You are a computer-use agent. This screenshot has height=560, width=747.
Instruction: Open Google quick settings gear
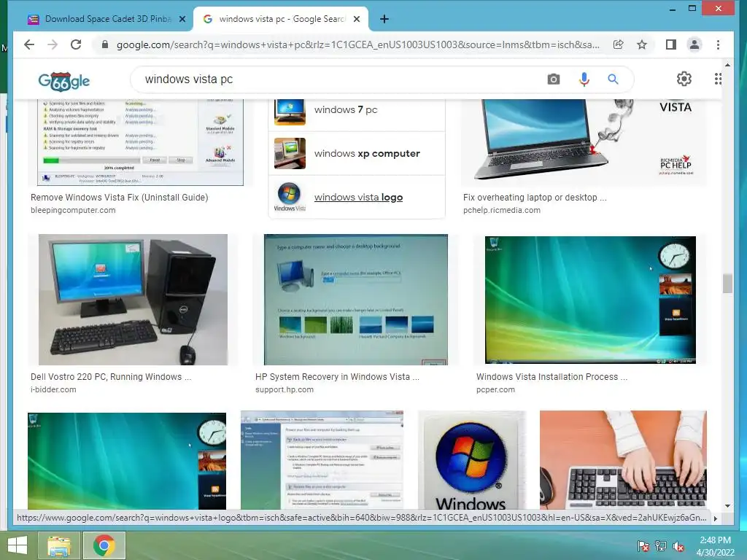pos(684,79)
